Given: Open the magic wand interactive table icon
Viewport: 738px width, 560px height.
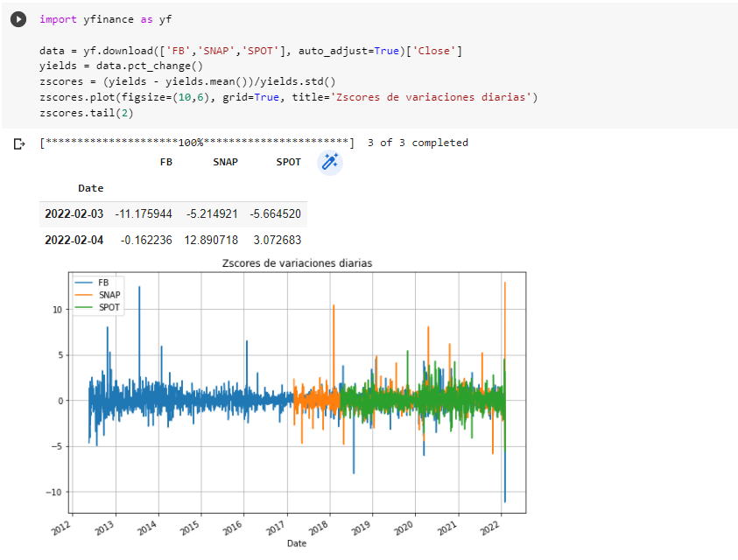Looking at the screenshot, I should click(x=329, y=163).
